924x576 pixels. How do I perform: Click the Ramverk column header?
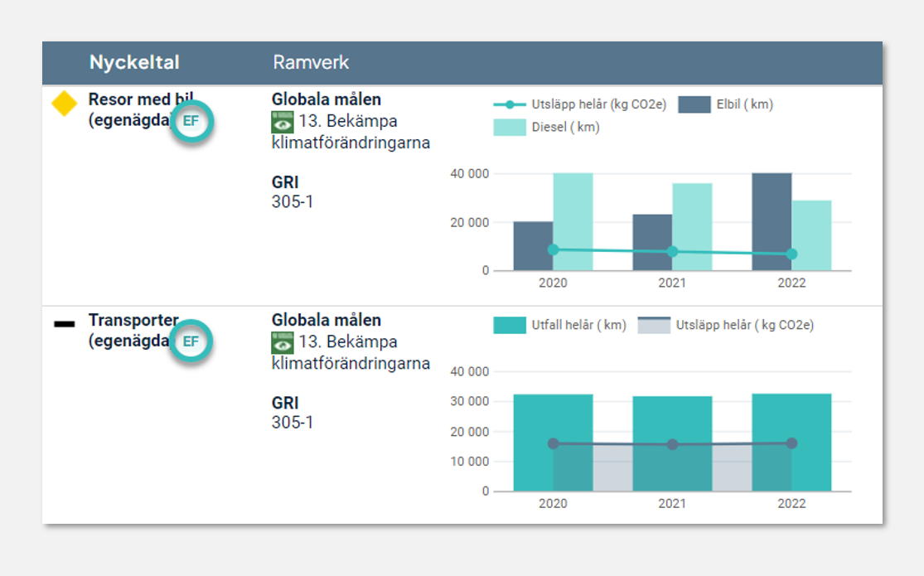click(311, 63)
